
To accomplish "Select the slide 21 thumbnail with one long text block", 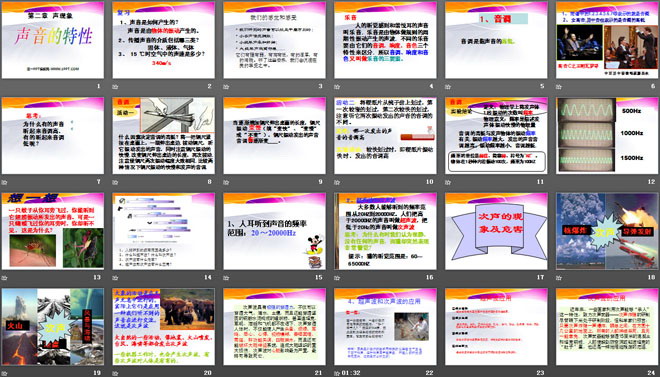I will [274, 327].
